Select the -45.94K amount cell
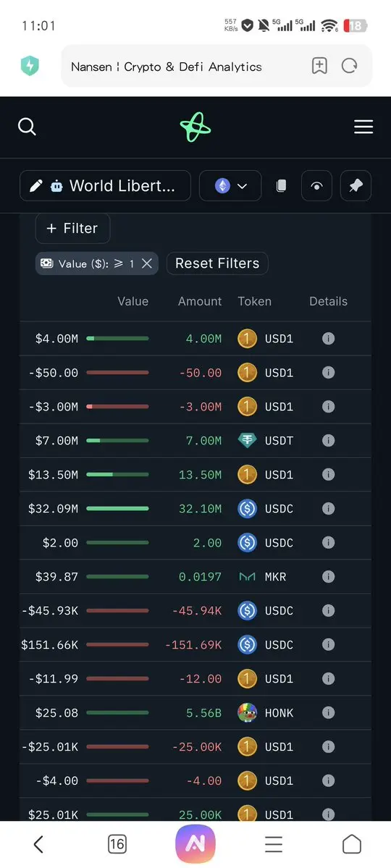 coord(197,610)
